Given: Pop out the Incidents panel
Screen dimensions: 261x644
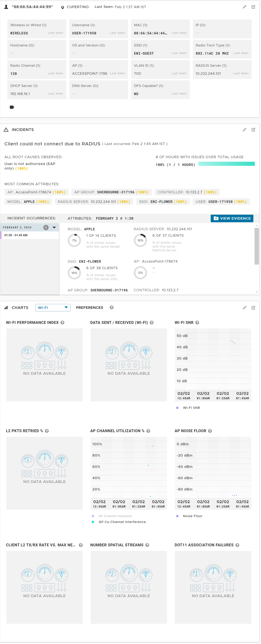Looking at the screenshot, I should (253, 130).
